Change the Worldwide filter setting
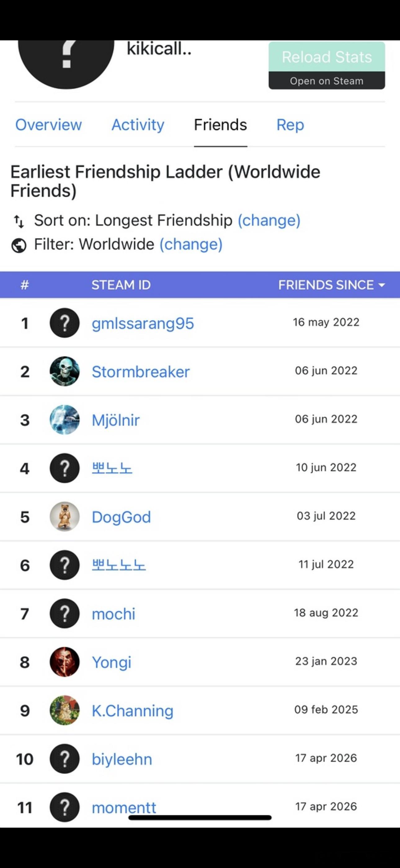 191,244
